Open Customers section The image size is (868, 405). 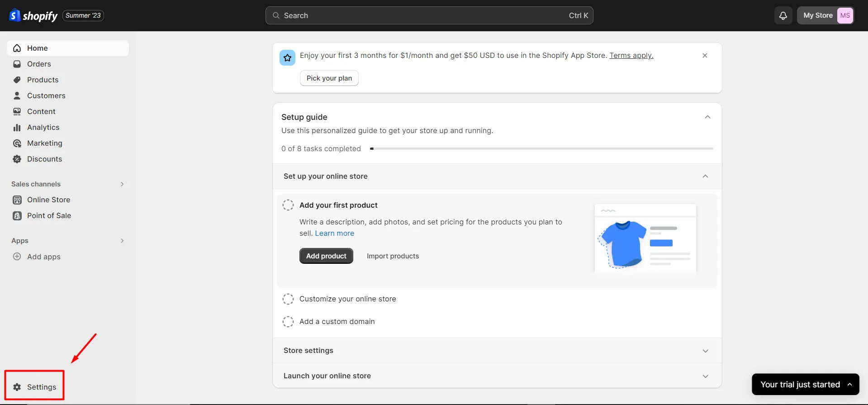point(68,95)
